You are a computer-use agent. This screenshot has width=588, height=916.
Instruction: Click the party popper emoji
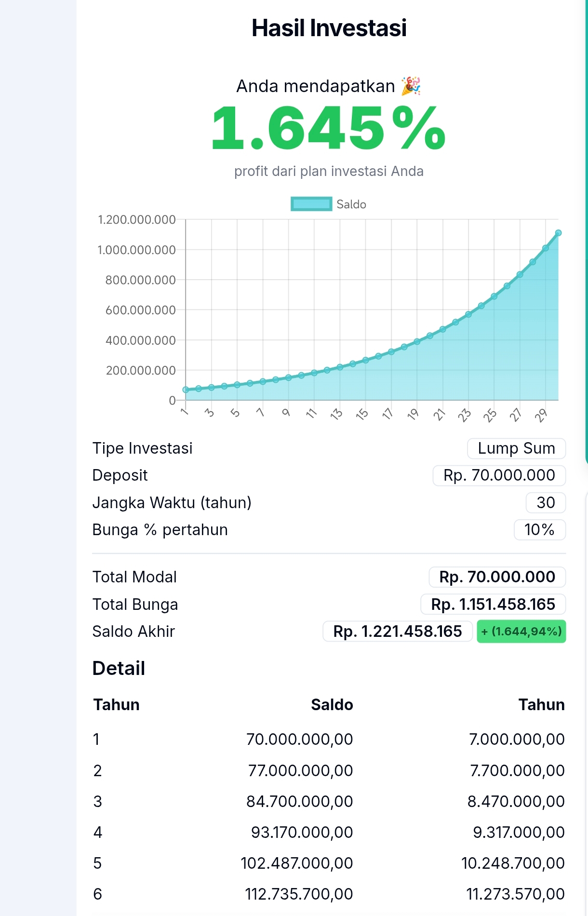pos(411,86)
